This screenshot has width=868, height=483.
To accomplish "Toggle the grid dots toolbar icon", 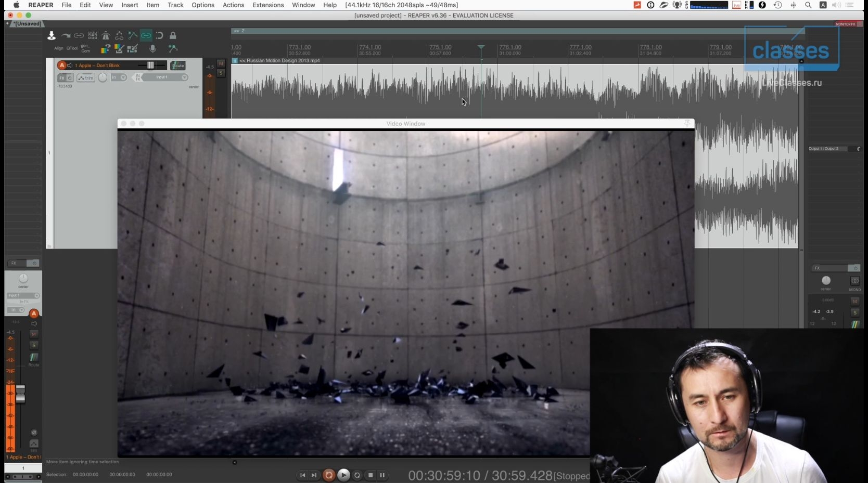I will click(93, 35).
